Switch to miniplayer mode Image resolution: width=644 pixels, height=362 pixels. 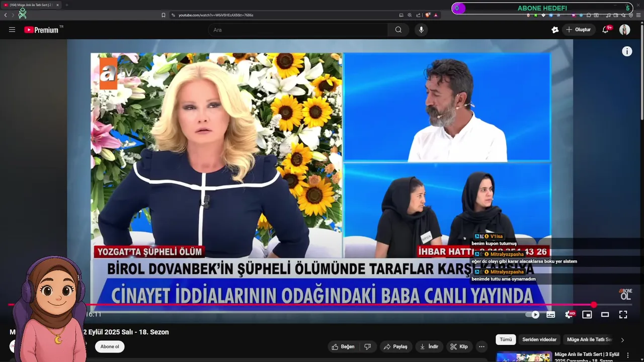[x=587, y=315]
